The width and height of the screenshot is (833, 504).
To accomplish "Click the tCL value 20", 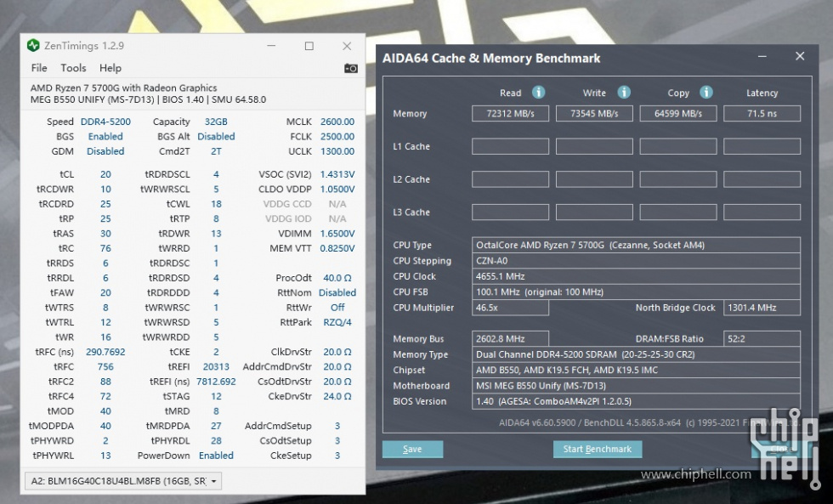I will pyautogui.click(x=105, y=174).
